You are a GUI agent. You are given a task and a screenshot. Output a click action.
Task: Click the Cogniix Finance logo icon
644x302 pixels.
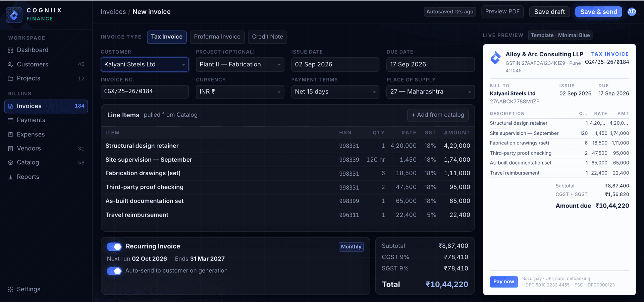(x=14, y=15)
